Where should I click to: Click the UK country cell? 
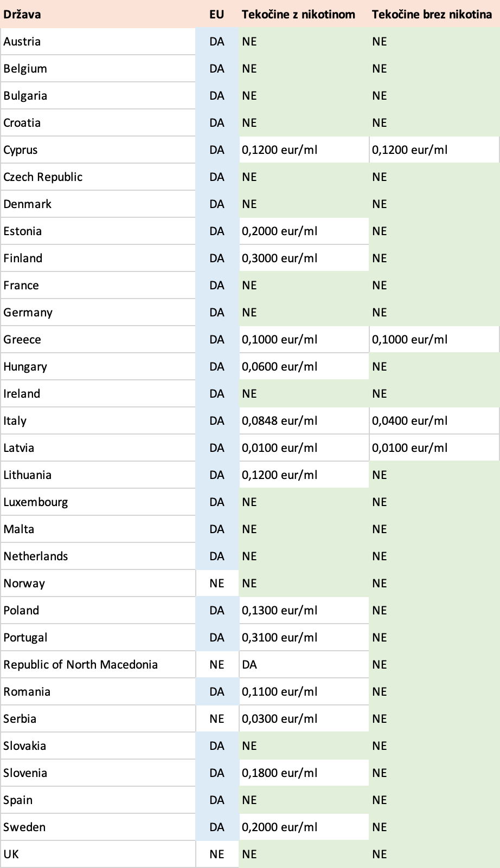[x=98, y=854]
